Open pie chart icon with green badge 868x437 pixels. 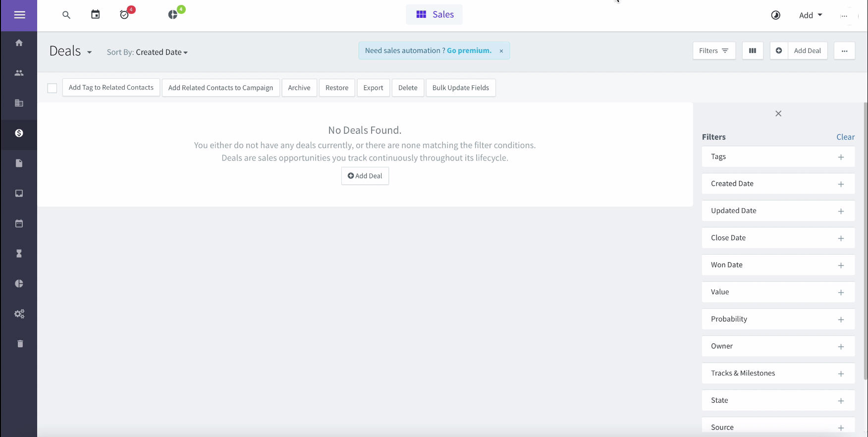173,14
